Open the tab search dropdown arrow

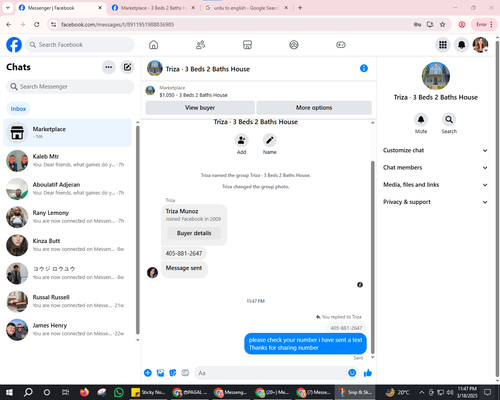tap(7, 8)
